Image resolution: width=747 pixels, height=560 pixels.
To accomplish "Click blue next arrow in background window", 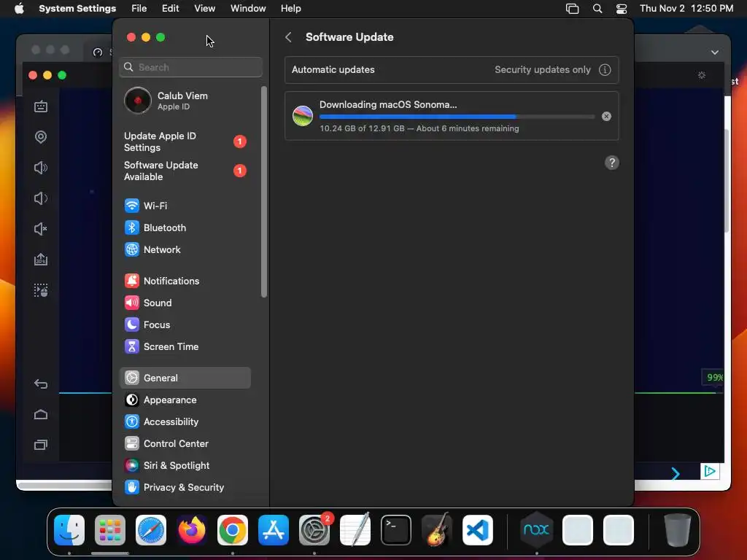I will tap(675, 473).
